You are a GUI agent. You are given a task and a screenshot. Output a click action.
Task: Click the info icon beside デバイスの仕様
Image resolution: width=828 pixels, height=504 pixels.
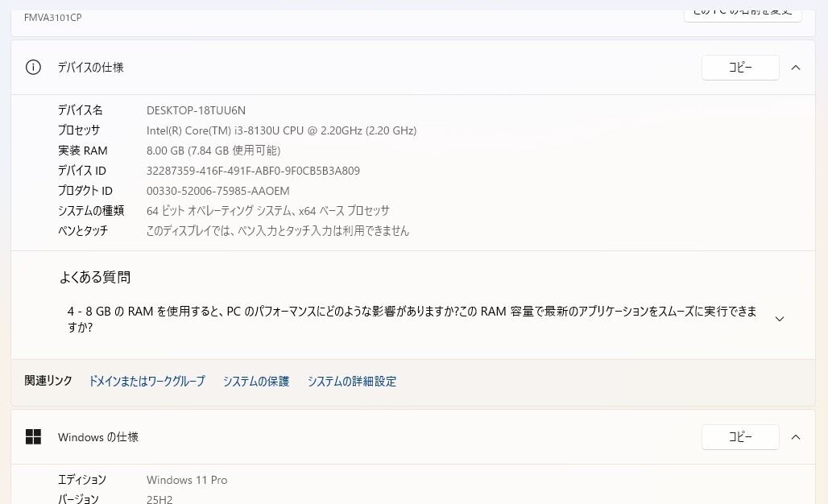(x=33, y=68)
